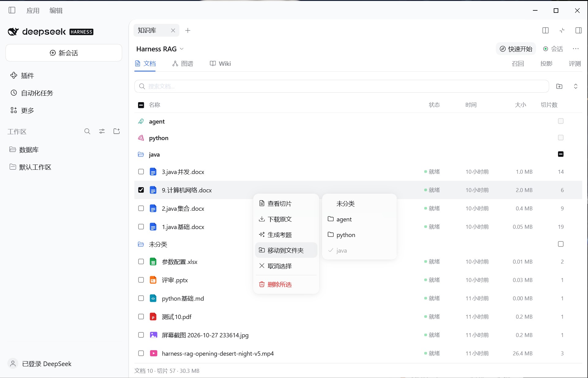Click the mp4 video file icon
The height and width of the screenshot is (378, 588).
click(x=153, y=354)
